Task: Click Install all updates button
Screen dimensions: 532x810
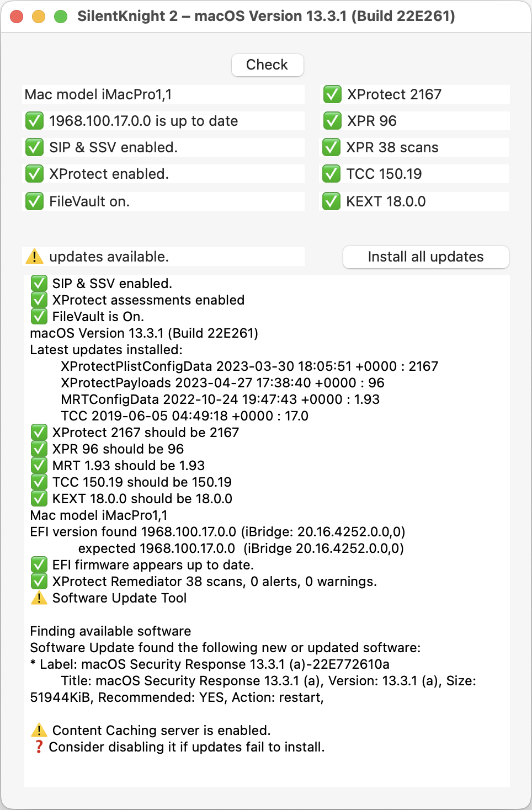Action: coord(425,257)
